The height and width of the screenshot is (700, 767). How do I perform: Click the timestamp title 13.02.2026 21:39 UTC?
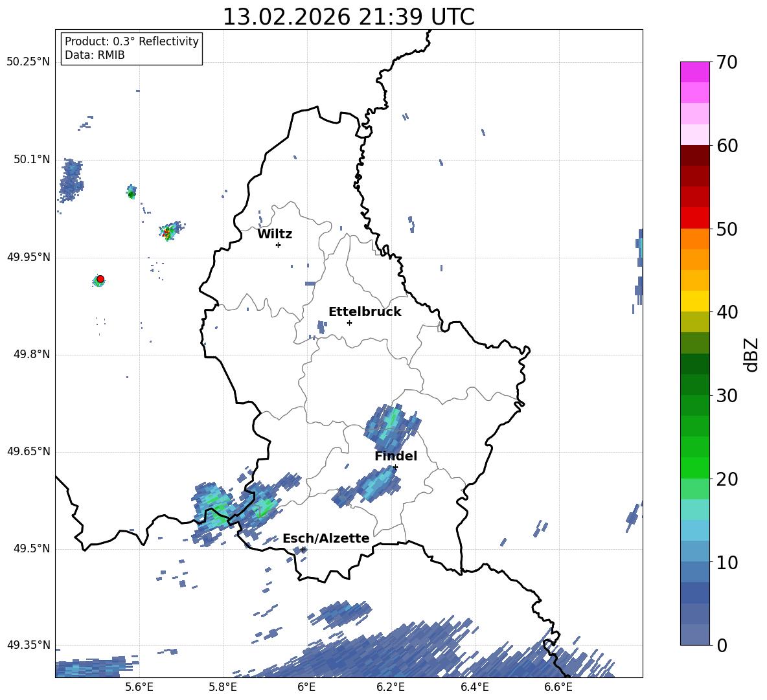pyautogui.click(x=349, y=17)
